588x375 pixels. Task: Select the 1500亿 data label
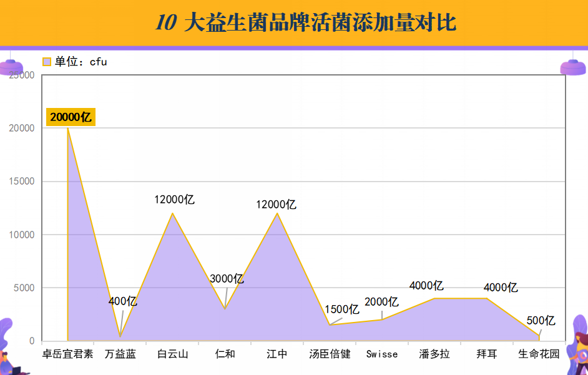click(x=342, y=309)
